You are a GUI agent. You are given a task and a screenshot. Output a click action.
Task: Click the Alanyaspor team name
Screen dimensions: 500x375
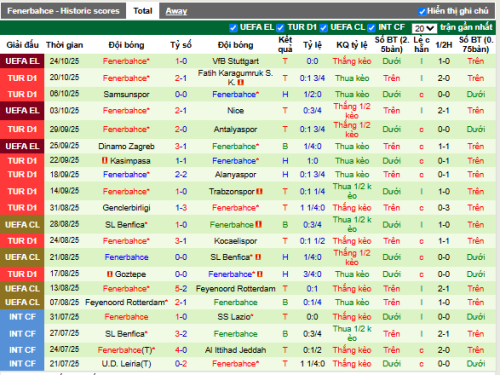point(236,175)
